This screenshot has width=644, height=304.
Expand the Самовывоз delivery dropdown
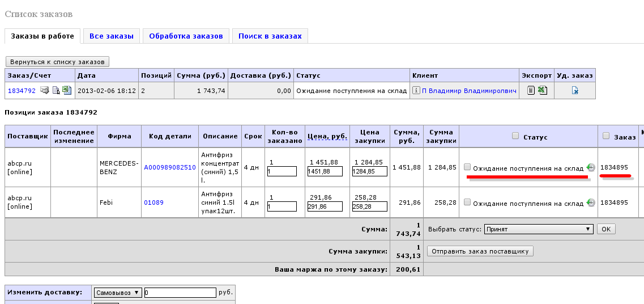click(118, 293)
